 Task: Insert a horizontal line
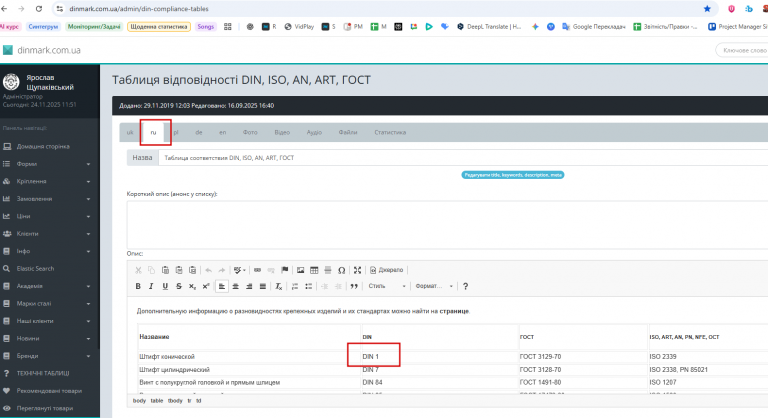[x=328, y=270]
